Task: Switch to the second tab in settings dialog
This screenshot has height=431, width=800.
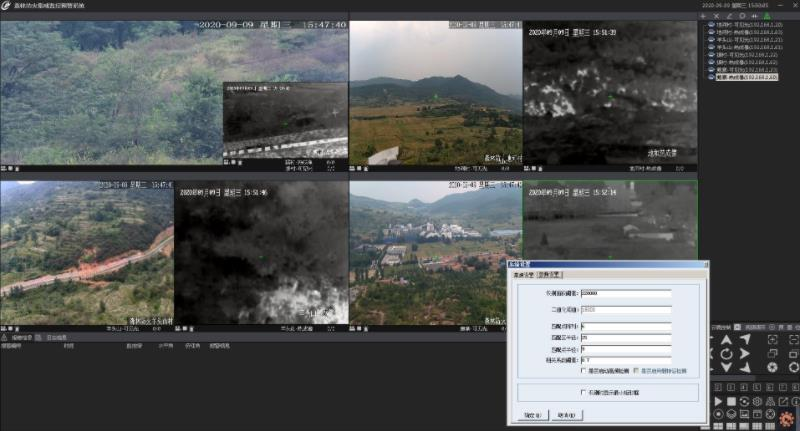Action: click(x=551, y=273)
